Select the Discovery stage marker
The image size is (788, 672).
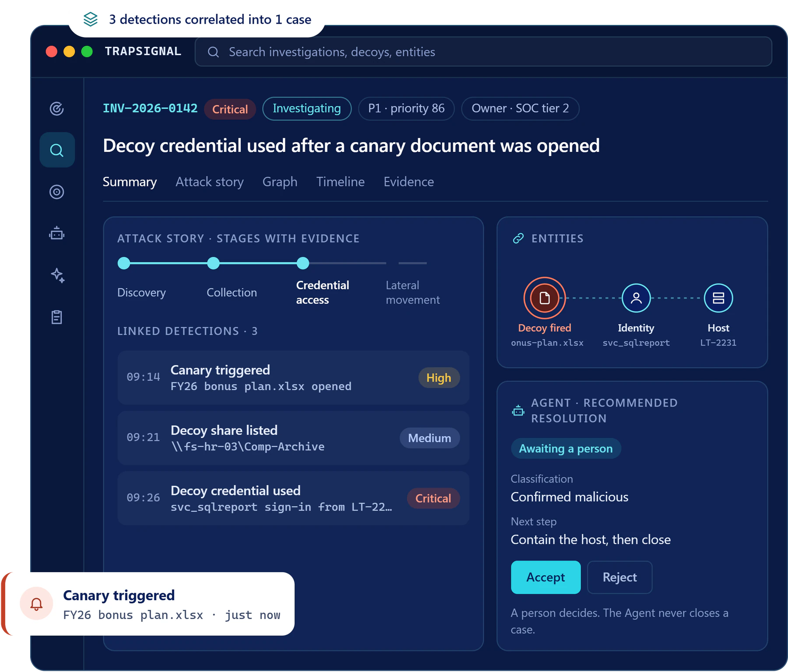(x=124, y=263)
